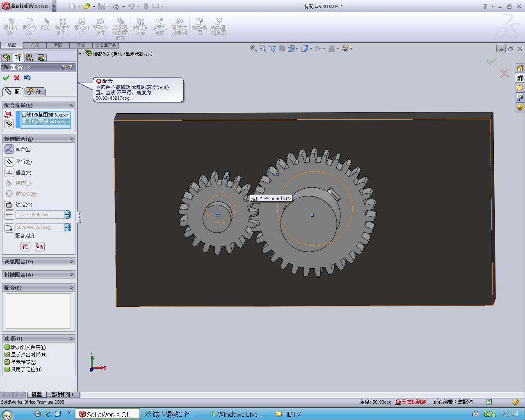The width and height of the screenshot is (525, 420).
Task: Open File Explorer folder icon in task pane
Action: tap(520, 88)
